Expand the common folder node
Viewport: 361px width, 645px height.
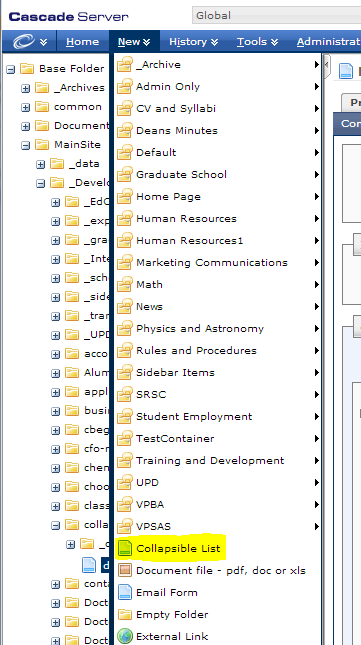(25, 107)
